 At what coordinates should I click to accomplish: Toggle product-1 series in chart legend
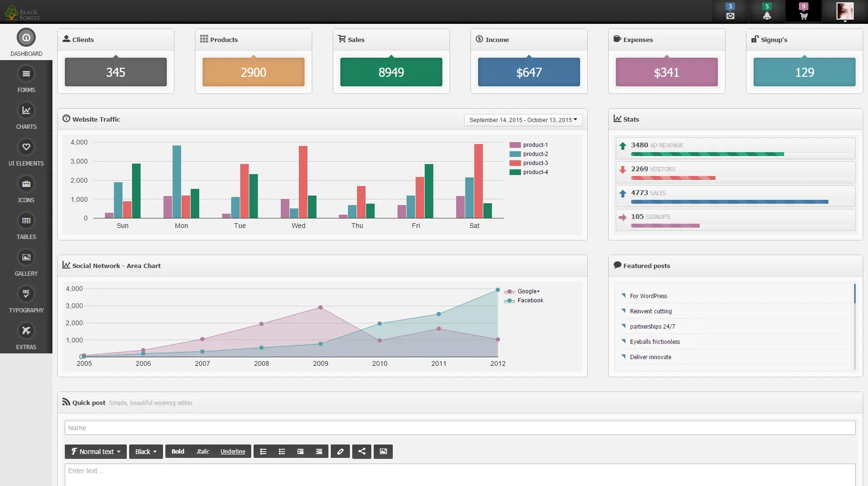(529, 145)
